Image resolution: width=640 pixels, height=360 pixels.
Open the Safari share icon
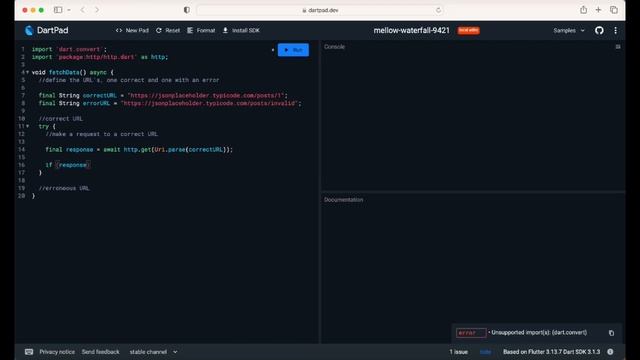584,10
